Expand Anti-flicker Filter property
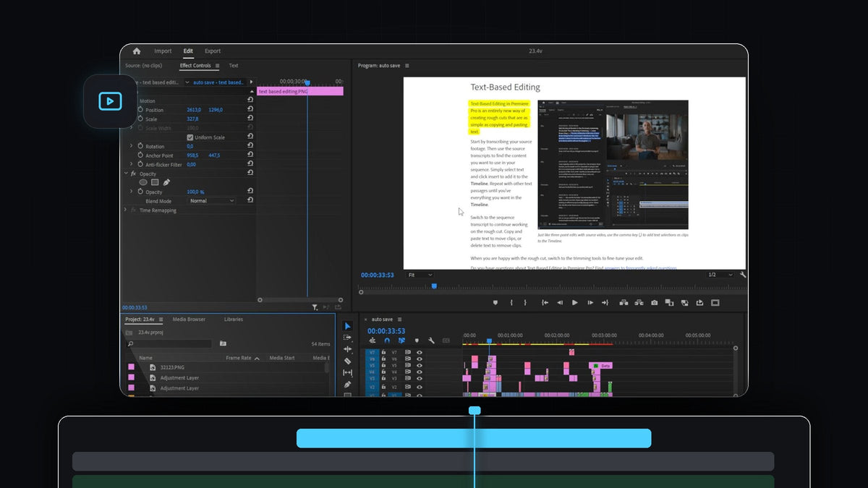The image size is (868, 488). 132,164
